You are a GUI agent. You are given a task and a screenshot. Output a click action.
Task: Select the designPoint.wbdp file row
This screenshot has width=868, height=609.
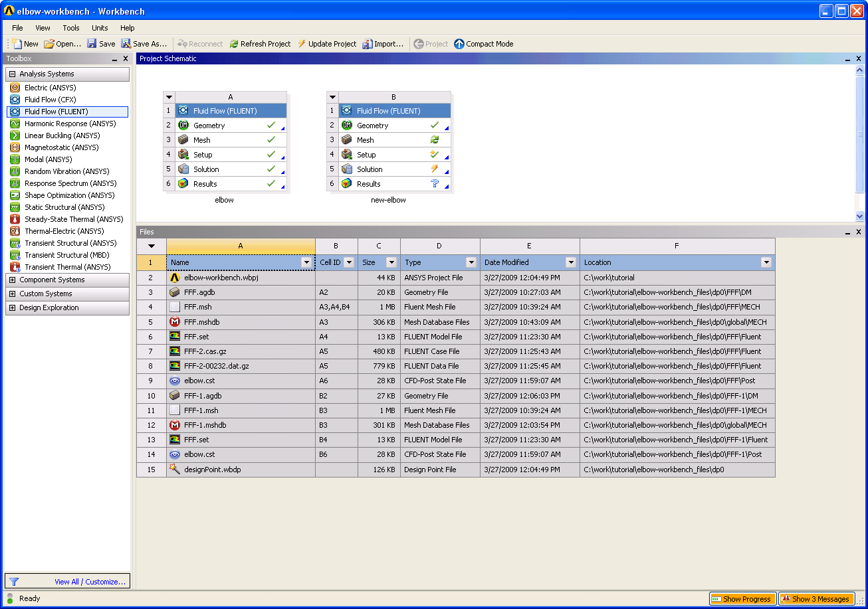[456, 470]
